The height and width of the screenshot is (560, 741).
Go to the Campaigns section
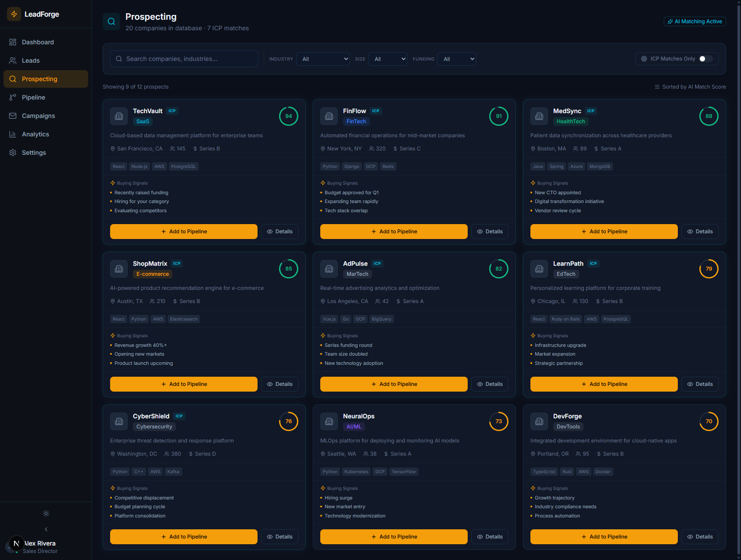pos(38,115)
